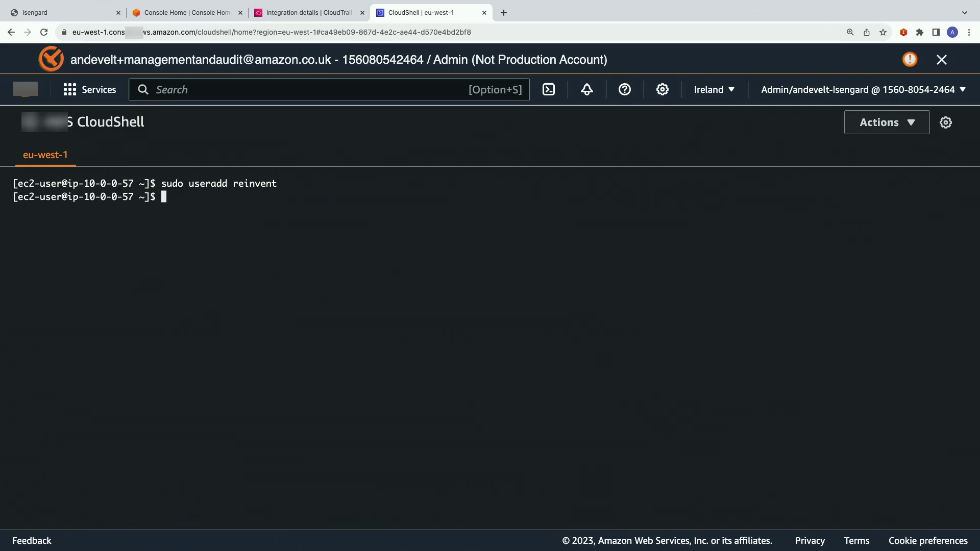The image size is (980, 551).
Task: Open the Services grid menu
Action: [x=70, y=90]
